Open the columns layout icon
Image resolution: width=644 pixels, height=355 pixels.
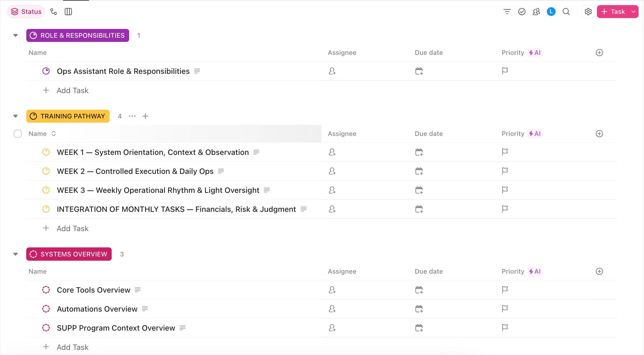pyautogui.click(x=68, y=12)
